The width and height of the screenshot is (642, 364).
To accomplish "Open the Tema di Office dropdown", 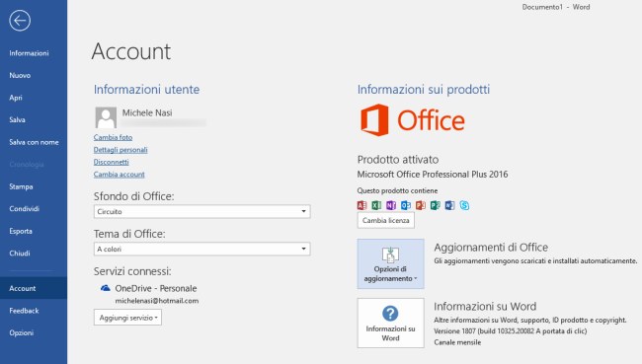I will (201, 249).
